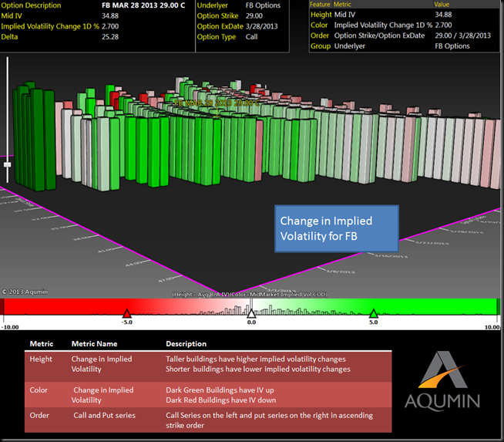This screenshot has height=442, width=504.
Task: Select the green 5.0 triangle marker
Action: 373,313
